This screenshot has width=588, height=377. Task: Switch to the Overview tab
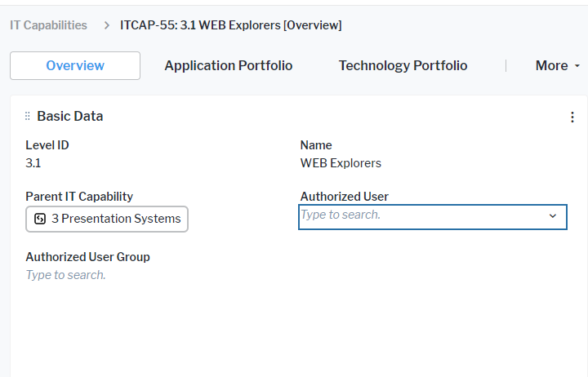pos(75,65)
